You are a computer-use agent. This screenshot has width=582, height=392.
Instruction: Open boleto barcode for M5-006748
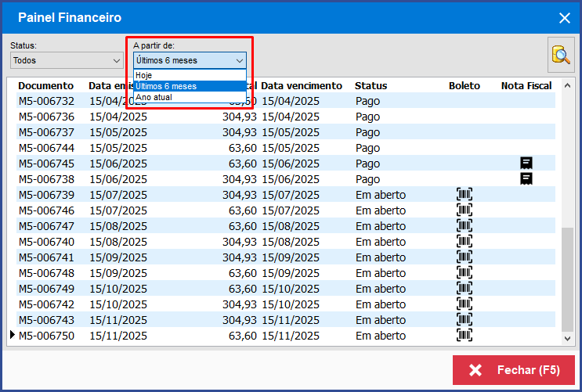[465, 272]
